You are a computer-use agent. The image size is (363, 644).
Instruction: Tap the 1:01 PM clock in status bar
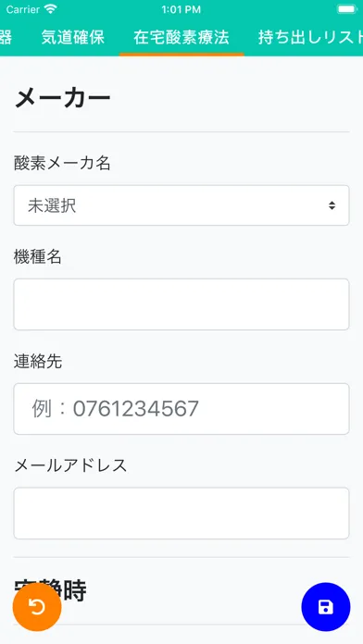[x=181, y=9]
